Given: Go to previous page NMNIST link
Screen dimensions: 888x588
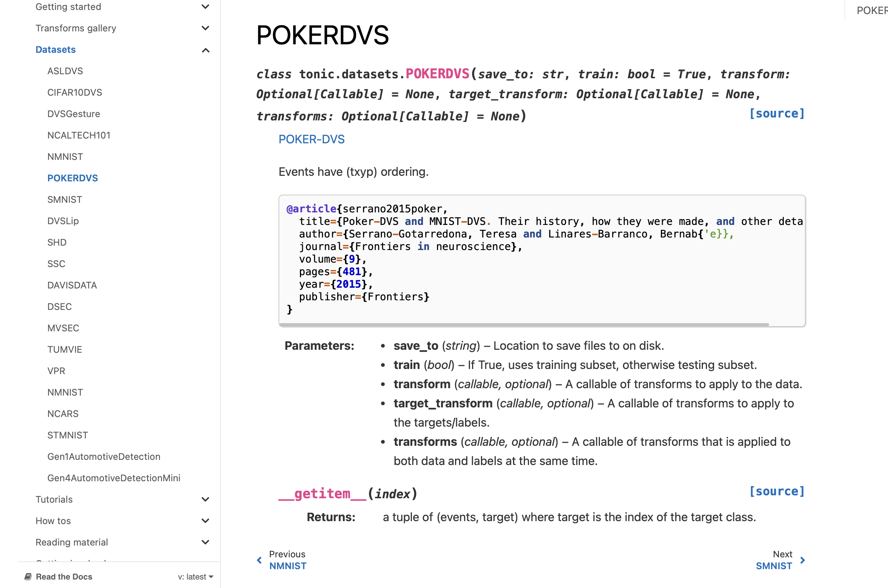Looking at the screenshot, I should pyautogui.click(x=288, y=566).
